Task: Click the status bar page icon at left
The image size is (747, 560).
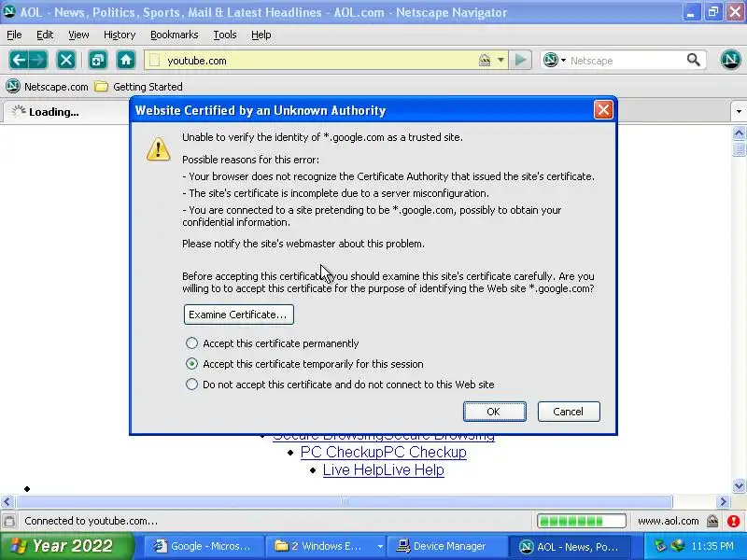Action: pos(9,521)
